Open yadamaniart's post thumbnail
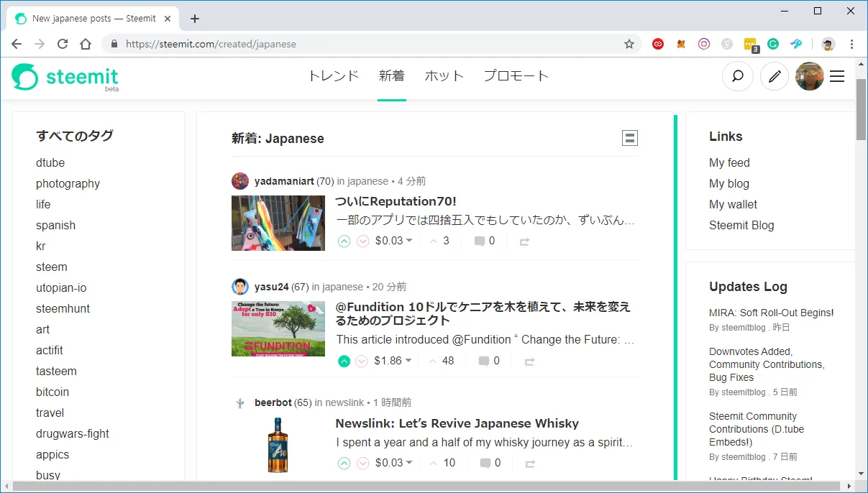This screenshot has width=868, height=493. [278, 223]
